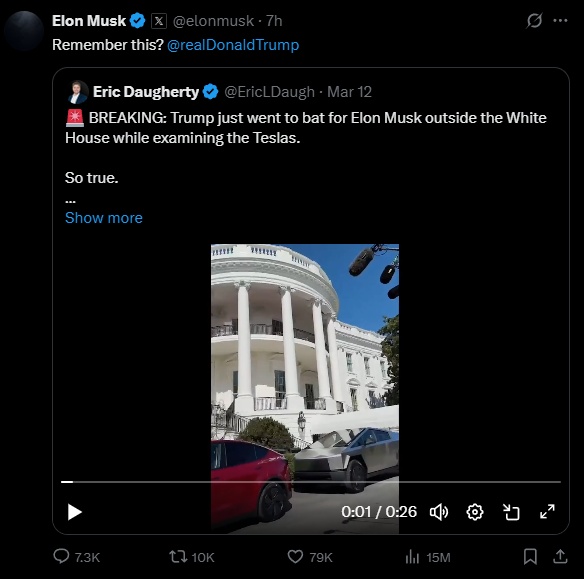584x579 pixels.
Task: Open the @realDonaldTrump mention link
Action: pyautogui.click(x=233, y=45)
